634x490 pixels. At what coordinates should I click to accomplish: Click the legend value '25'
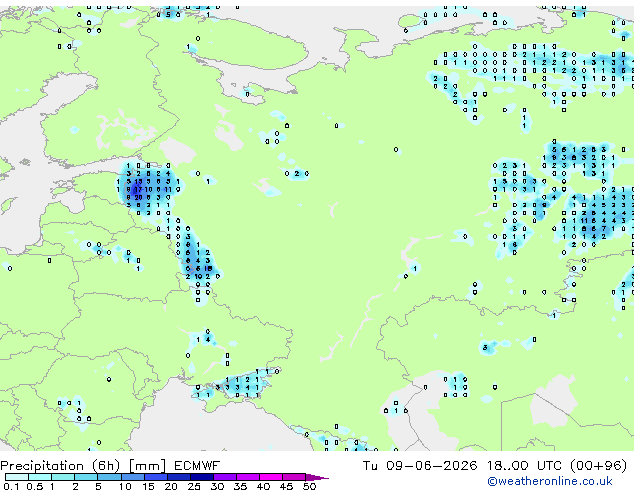194,486
